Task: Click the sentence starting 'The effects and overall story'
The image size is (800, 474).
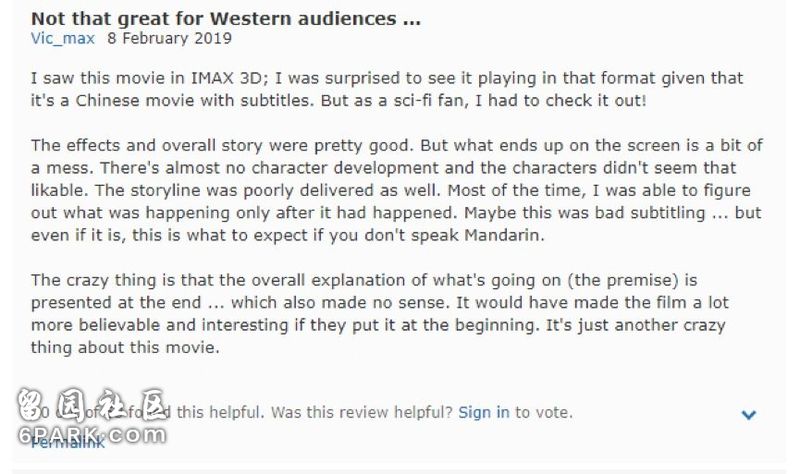Action: (222, 145)
